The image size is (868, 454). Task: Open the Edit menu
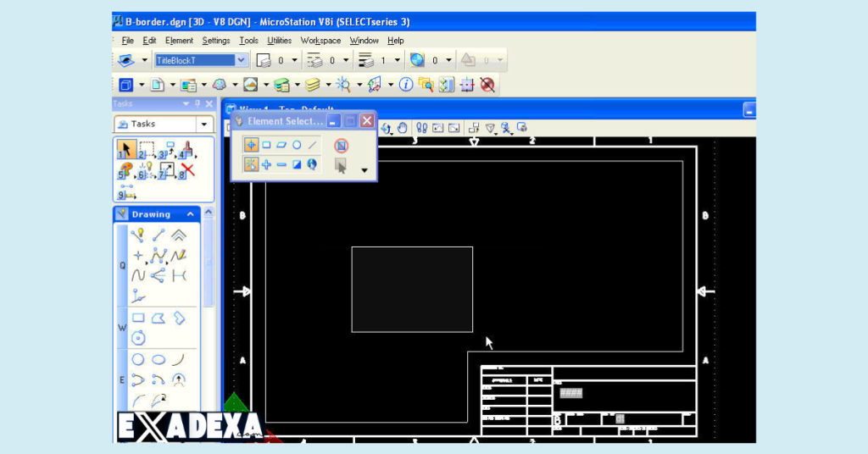149,41
